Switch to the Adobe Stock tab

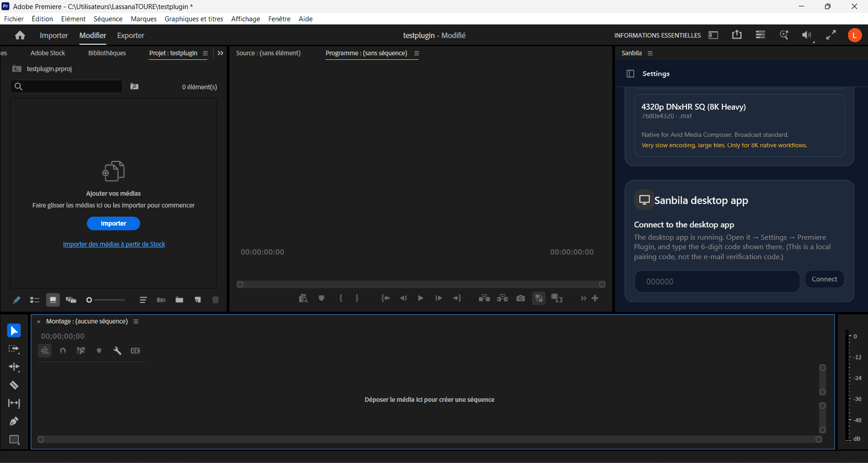tap(48, 53)
